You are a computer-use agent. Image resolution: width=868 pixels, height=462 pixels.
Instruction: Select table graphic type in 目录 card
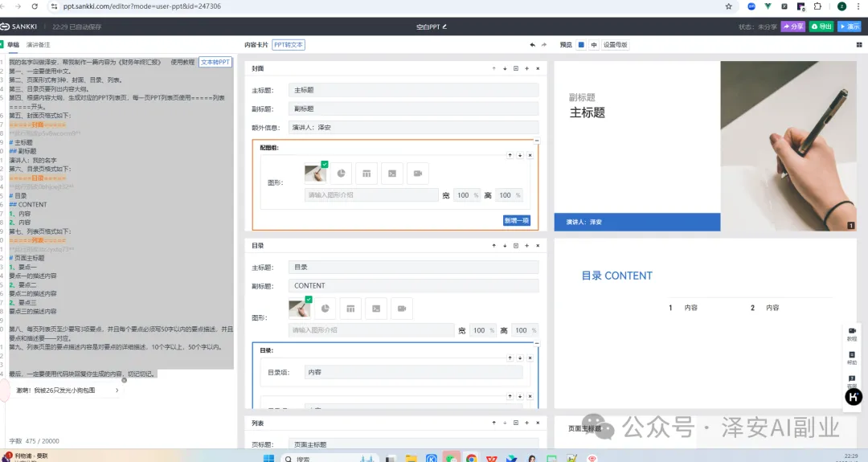[350, 309]
